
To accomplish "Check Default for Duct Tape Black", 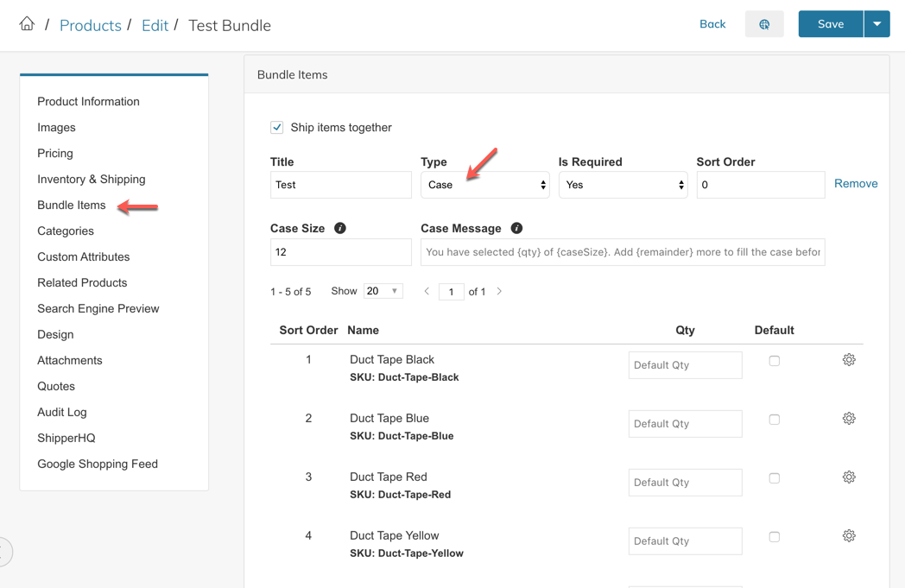I will point(775,361).
